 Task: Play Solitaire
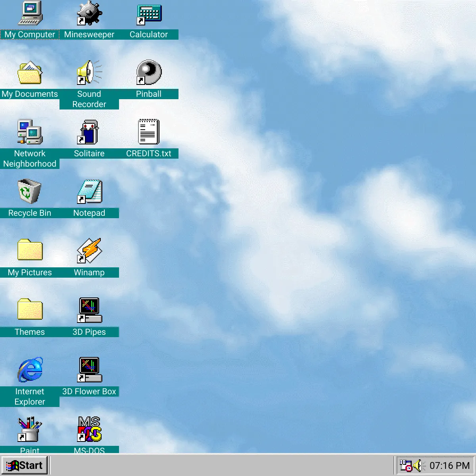89,133
